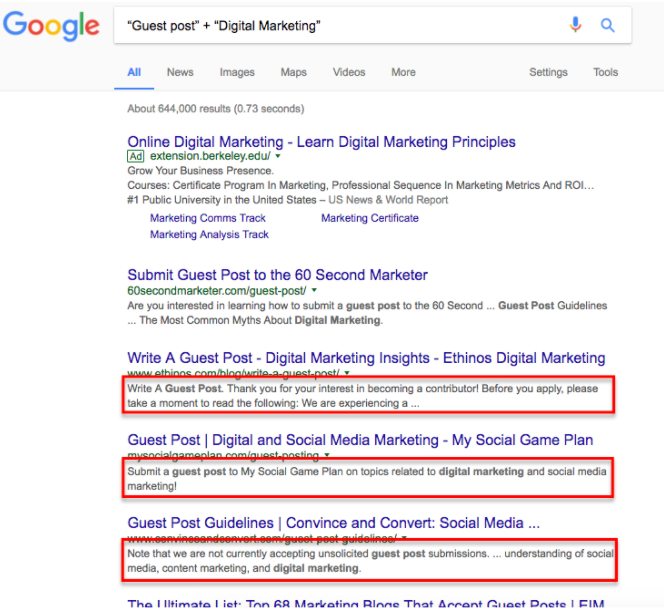Image resolution: width=668 pixels, height=616 pixels.
Task: Open the Maps tab
Action: click(294, 72)
